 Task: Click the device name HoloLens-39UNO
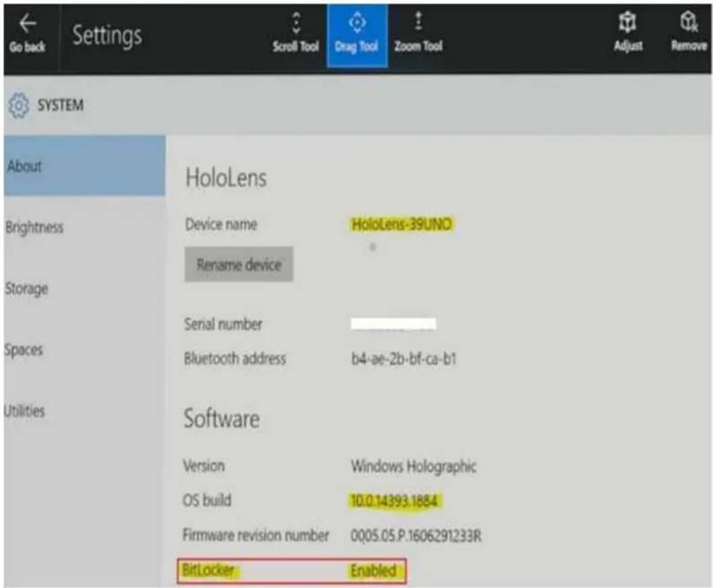point(402,225)
